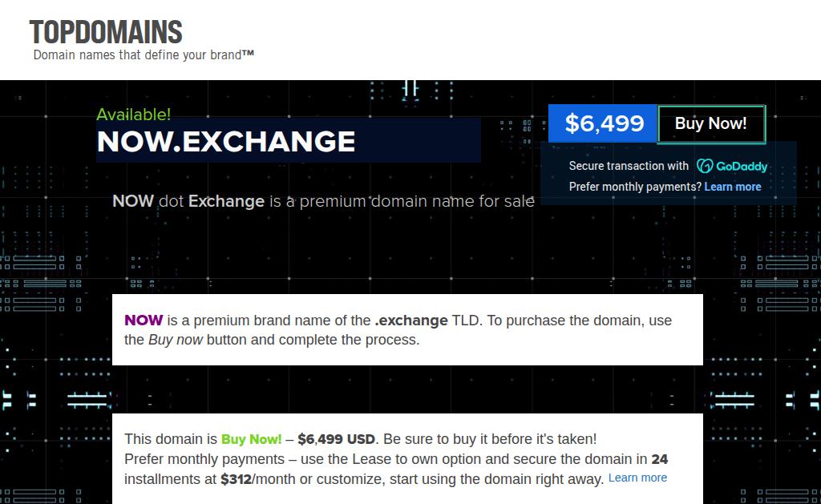Click the tagline about defining your brand
The image size is (821, 504).
pos(144,55)
